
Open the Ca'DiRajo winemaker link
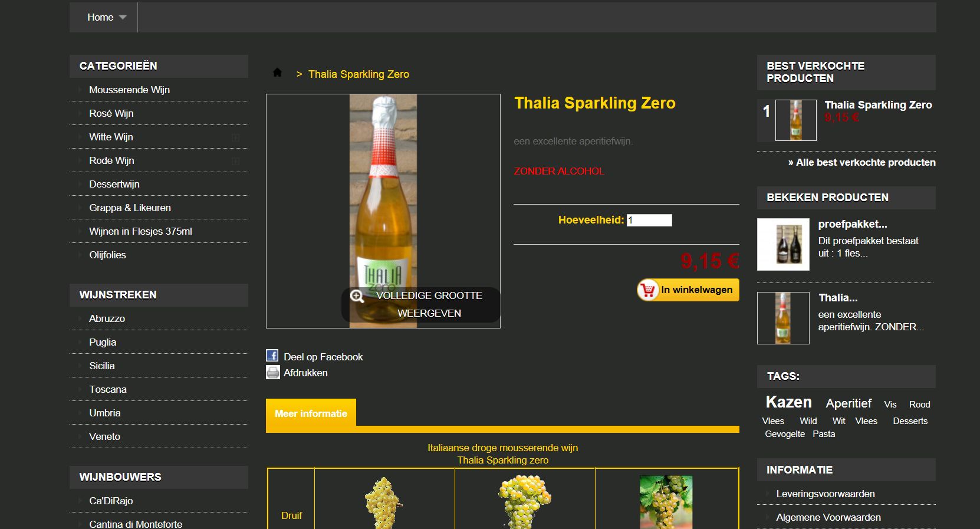click(111, 501)
